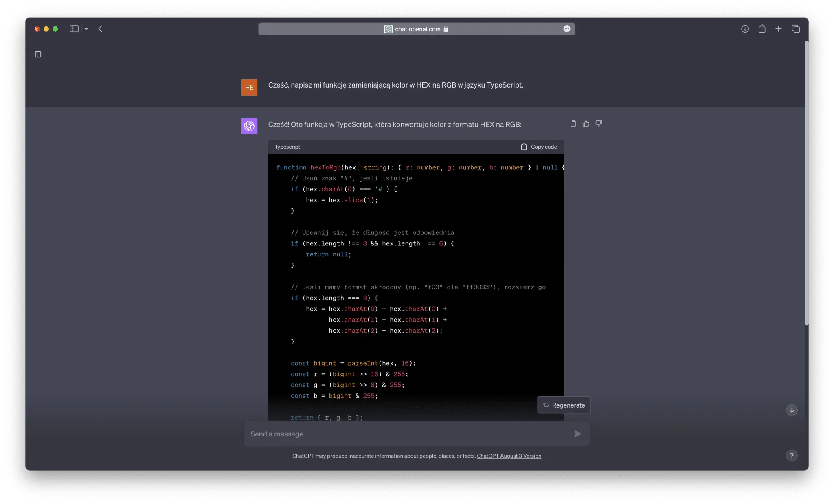Open the page options ellipsis in address bar
Image resolution: width=834 pixels, height=504 pixels.
pos(566,29)
